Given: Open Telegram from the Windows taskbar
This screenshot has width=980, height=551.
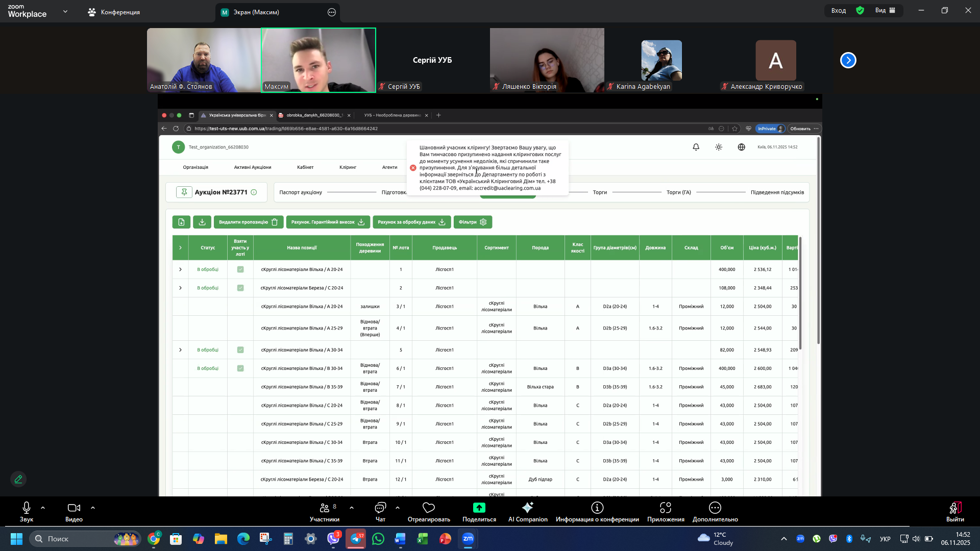Looking at the screenshot, I should coord(356,539).
